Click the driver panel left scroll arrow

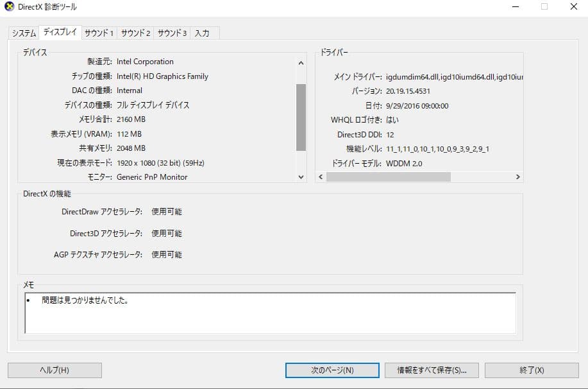pos(321,175)
